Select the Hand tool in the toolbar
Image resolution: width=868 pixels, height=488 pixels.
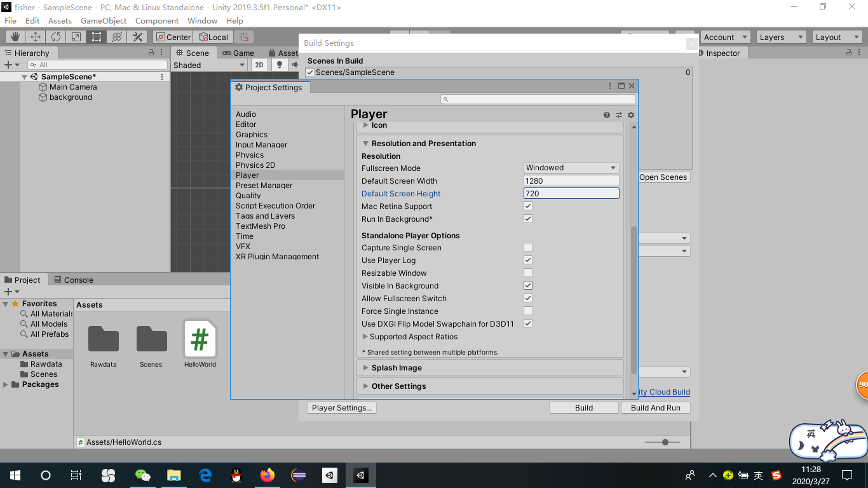click(x=15, y=37)
